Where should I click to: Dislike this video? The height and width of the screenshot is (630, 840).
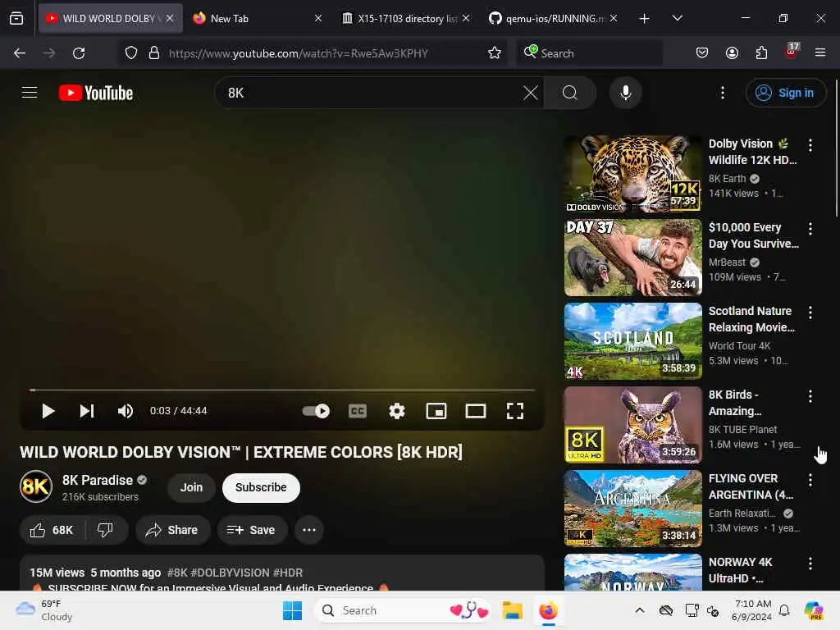[106, 530]
